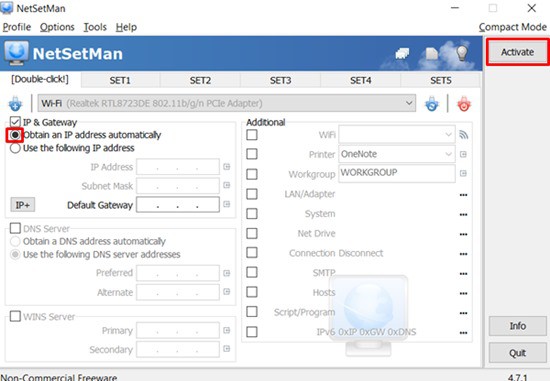Screen dimensions: 550x381
Task: Check the Hosts checkbox
Action: pos(252,292)
